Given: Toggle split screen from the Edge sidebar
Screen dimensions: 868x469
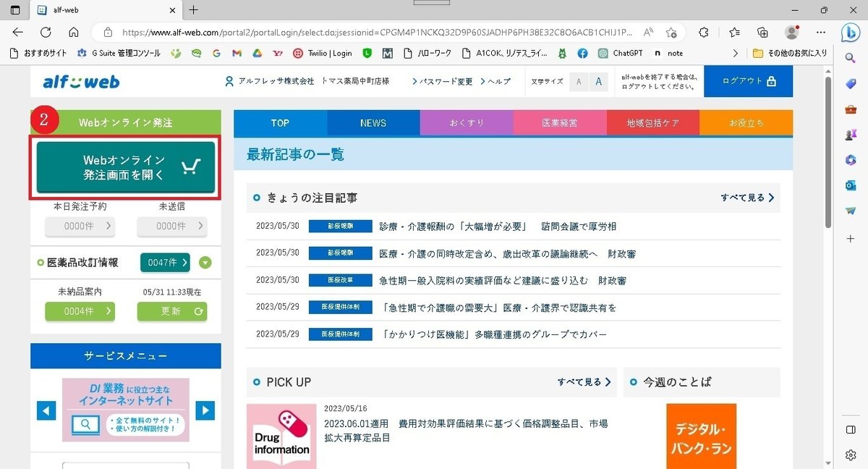Looking at the screenshot, I should pos(850,429).
